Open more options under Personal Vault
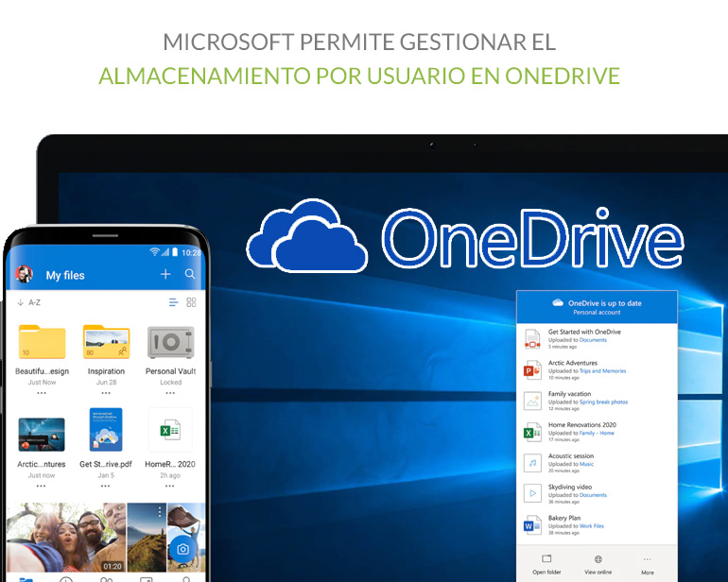The width and height of the screenshot is (728, 582). 170,393
